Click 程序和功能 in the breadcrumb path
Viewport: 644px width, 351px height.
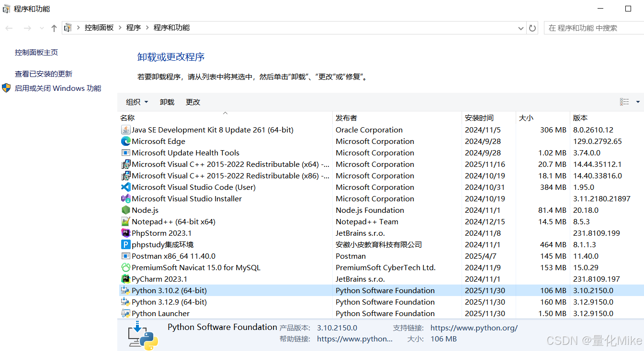coord(171,28)
